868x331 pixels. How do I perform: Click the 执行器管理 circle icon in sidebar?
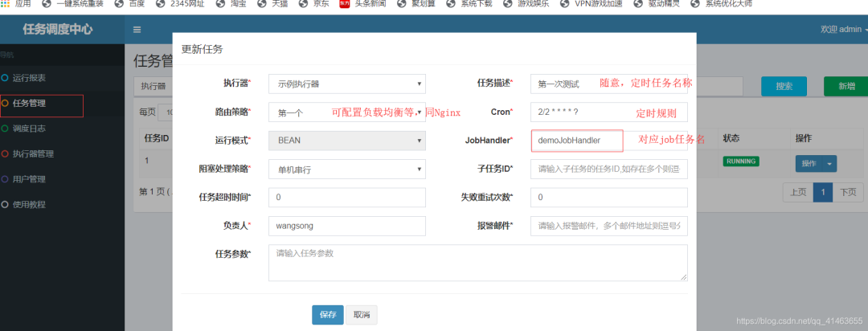(5, 154)
